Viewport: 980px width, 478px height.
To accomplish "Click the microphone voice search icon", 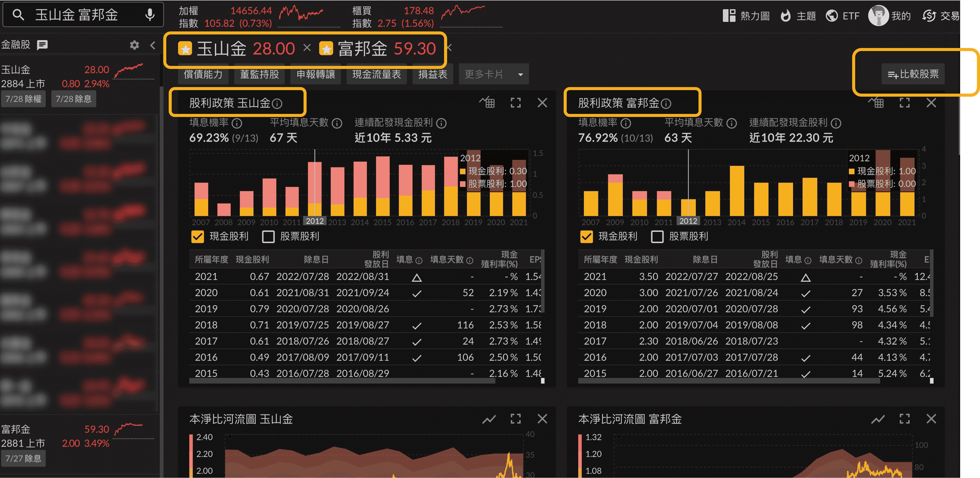I will point(150,15).
